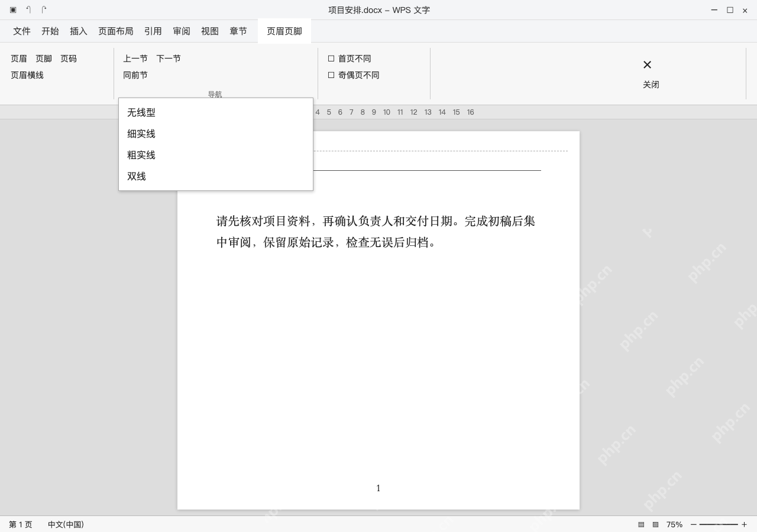Select the 细实线 line style
This screenshot has width=757, height=532.
click(x=216, y=134)
